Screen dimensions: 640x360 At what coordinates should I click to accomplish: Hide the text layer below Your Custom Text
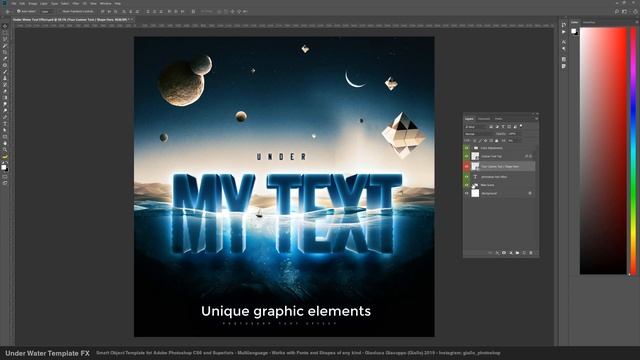(467, 177)
